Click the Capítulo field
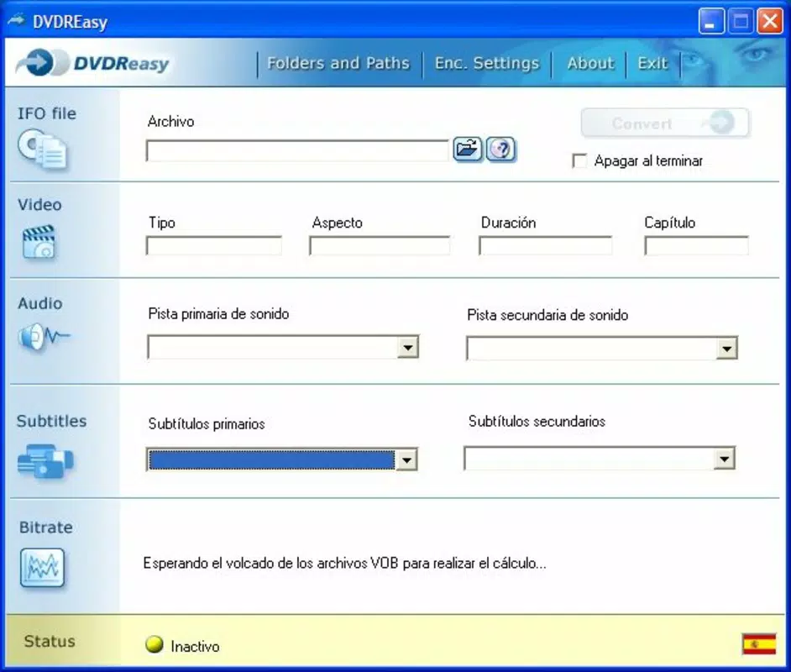Viewport: 791px width, 672px height. [696, 246]
